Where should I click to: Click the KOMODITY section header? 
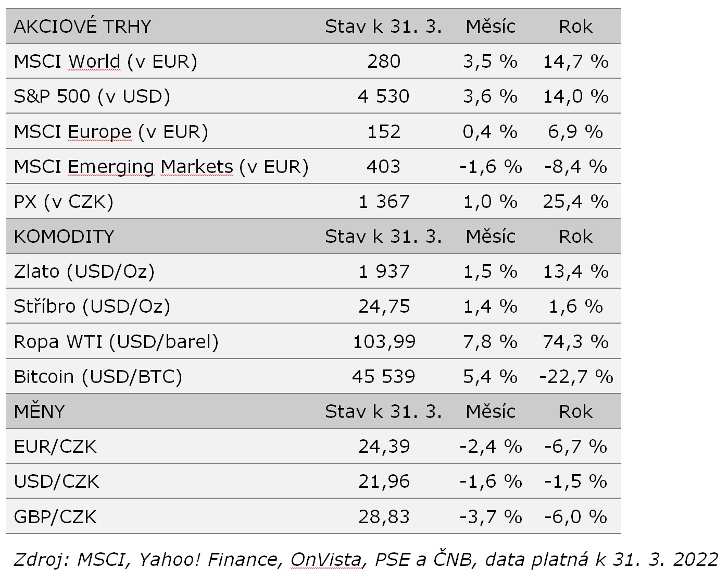pos(64,237)
